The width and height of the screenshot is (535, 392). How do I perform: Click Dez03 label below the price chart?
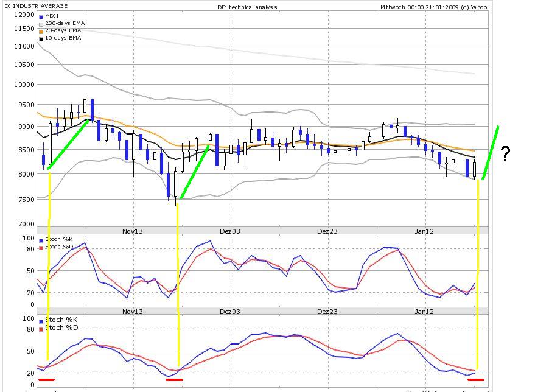pyautogui.click(x=230, y=231)
